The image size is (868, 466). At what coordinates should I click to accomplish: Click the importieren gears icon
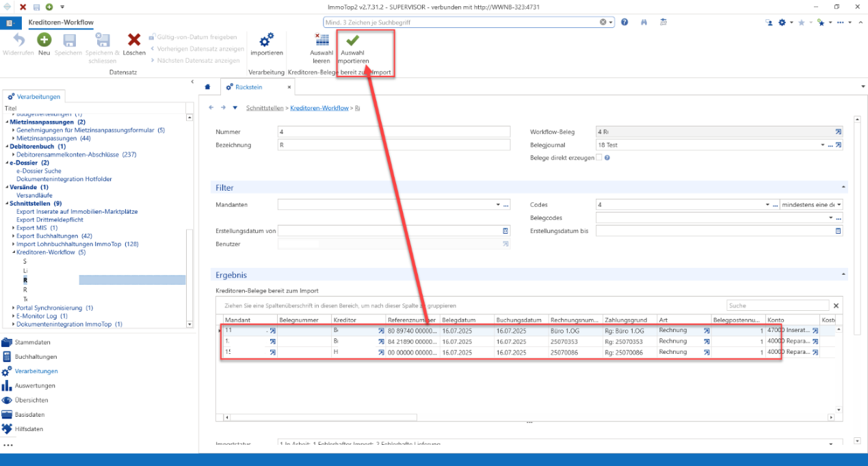(267, 40)
